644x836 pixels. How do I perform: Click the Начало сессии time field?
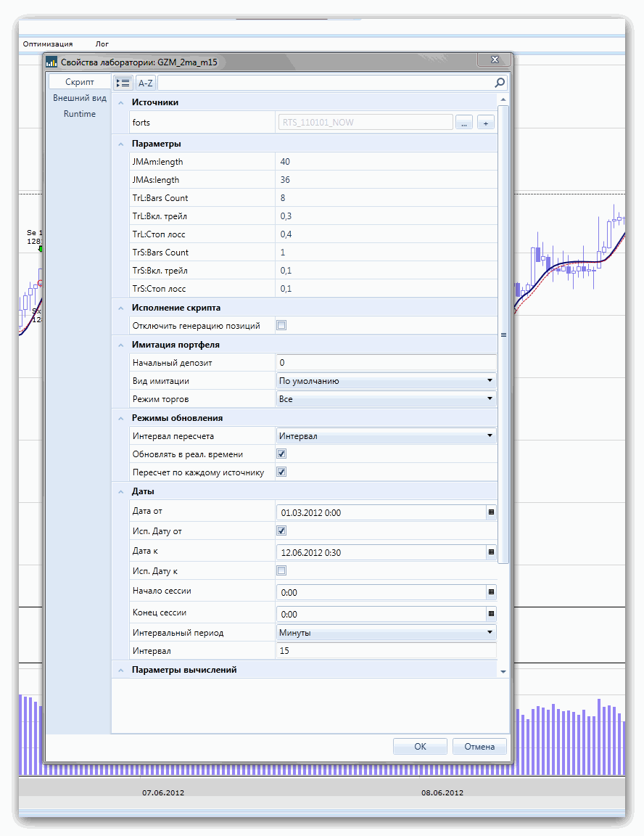(x=381, y=592)
